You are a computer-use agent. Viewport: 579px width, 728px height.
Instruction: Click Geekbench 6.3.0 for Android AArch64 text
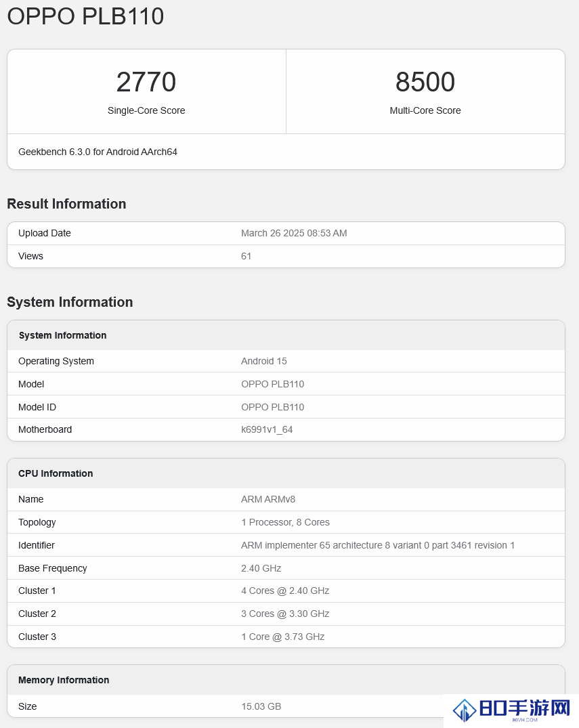pos(98,152)
